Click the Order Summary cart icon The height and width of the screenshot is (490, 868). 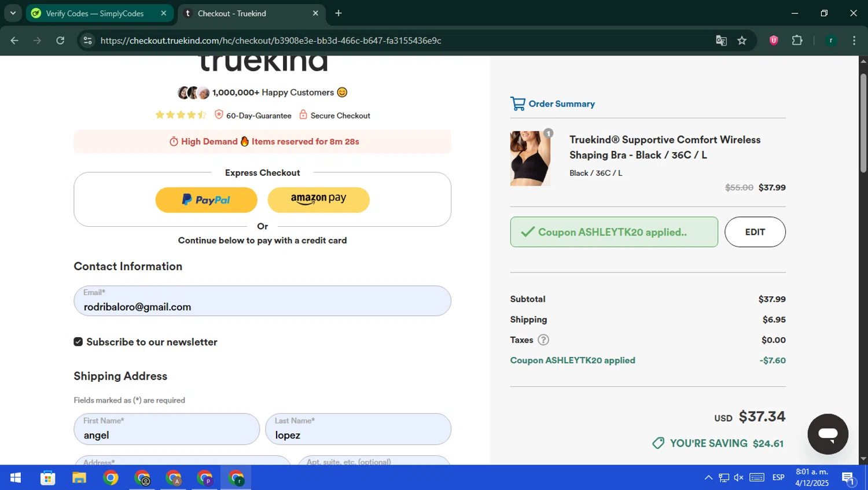(x=517, y=104)
